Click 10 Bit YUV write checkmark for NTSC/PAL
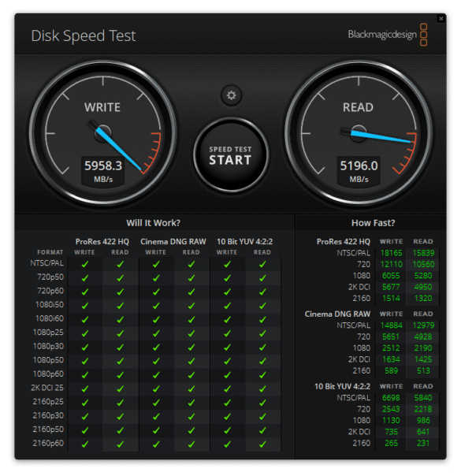This screenshot has height=476, width=461. click(x=227, y=264)
